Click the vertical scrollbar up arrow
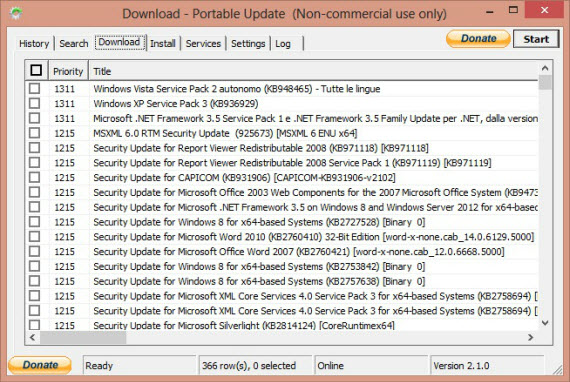Image resolution: width=570 pixels, height=382 pixels. (x=545, y=68)
